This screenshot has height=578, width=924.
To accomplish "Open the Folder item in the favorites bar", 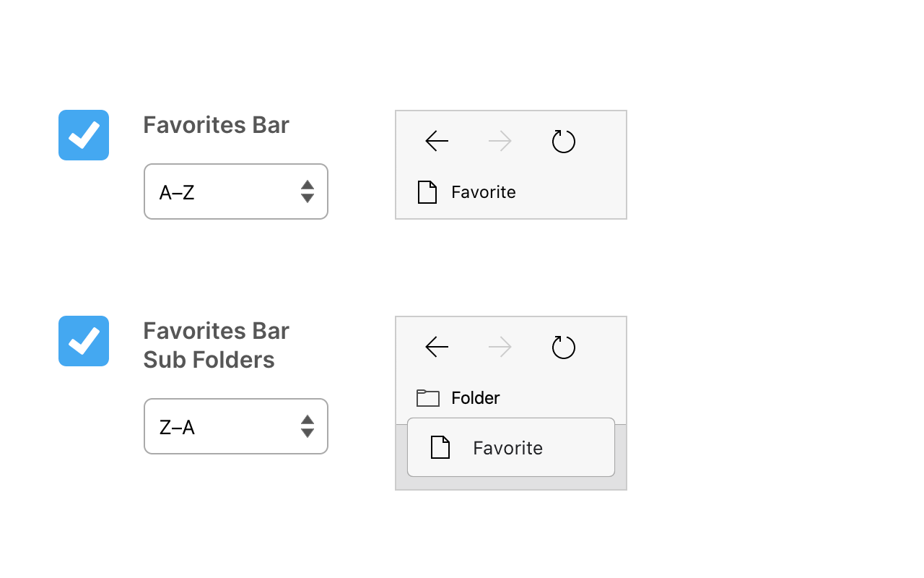I will tap(475, 398).
